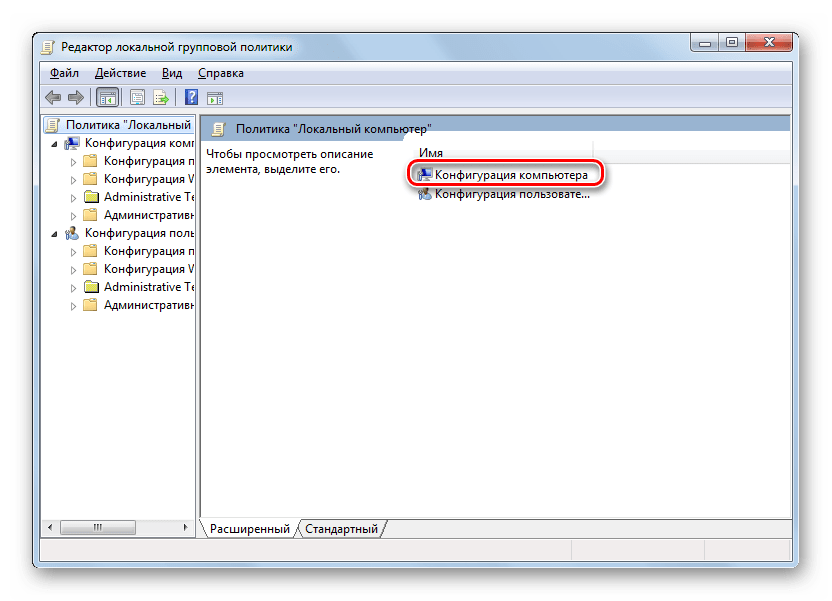Expand Конфигурация п... under computer configuration
The height and width of the screenshot is (601, 832).
point(73,162)
